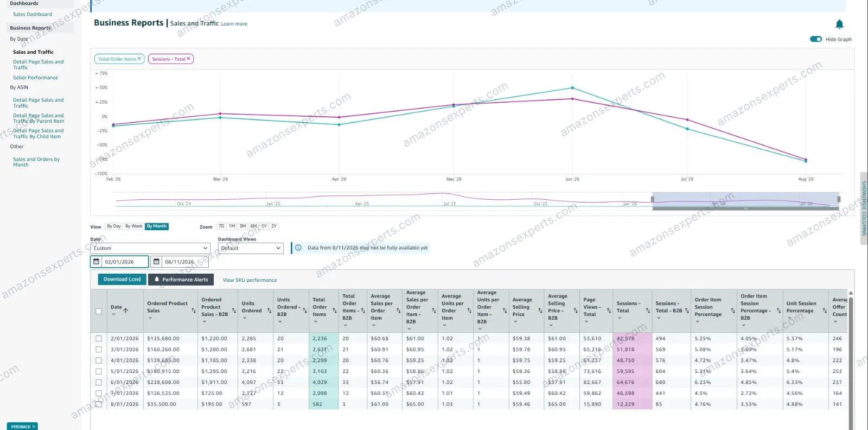Image resolution: width=868 pixels, height=430 pixels.
Task: Open the start date calendar picker
Action: click(97, 262)
